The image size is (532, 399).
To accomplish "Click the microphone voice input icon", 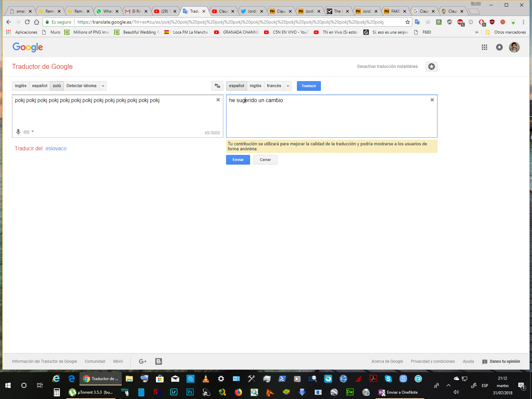I will (x=18, y=132).
